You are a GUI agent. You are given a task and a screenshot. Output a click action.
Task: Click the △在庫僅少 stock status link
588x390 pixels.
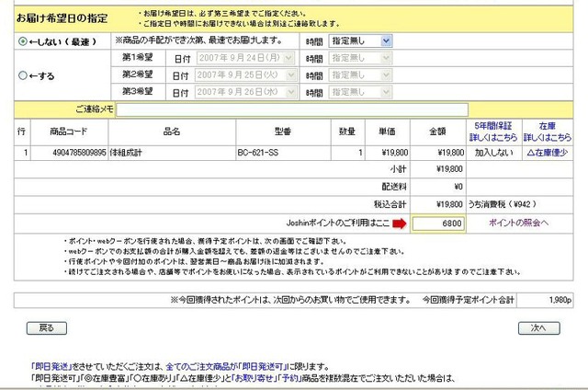[x=548, y=153]
